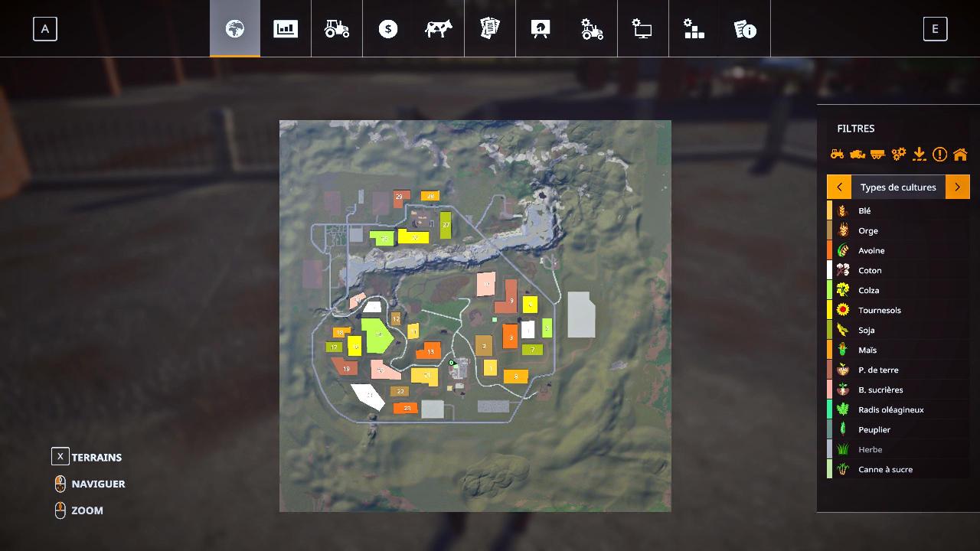The image size is (980, 551).
Task: Click the Canne à sucre icon
Action: pyautogui.click(x=843, y=469)
